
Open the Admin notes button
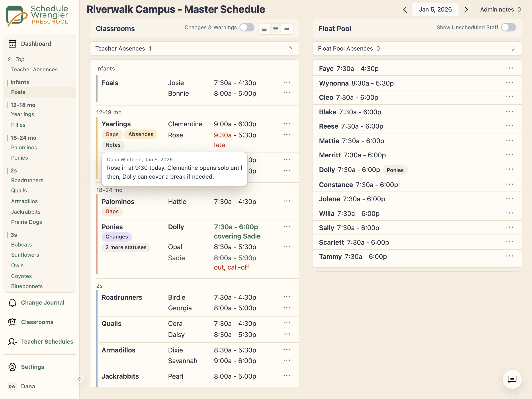500,10
